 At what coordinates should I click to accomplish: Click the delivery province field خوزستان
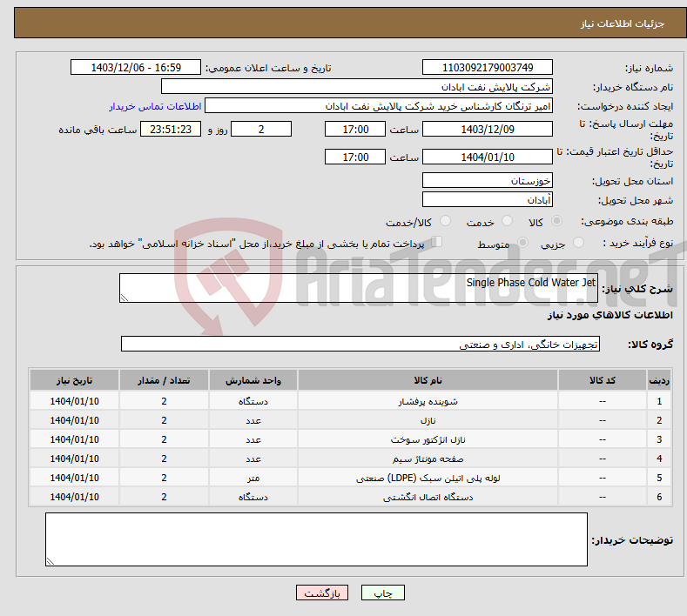coord(488,180)
